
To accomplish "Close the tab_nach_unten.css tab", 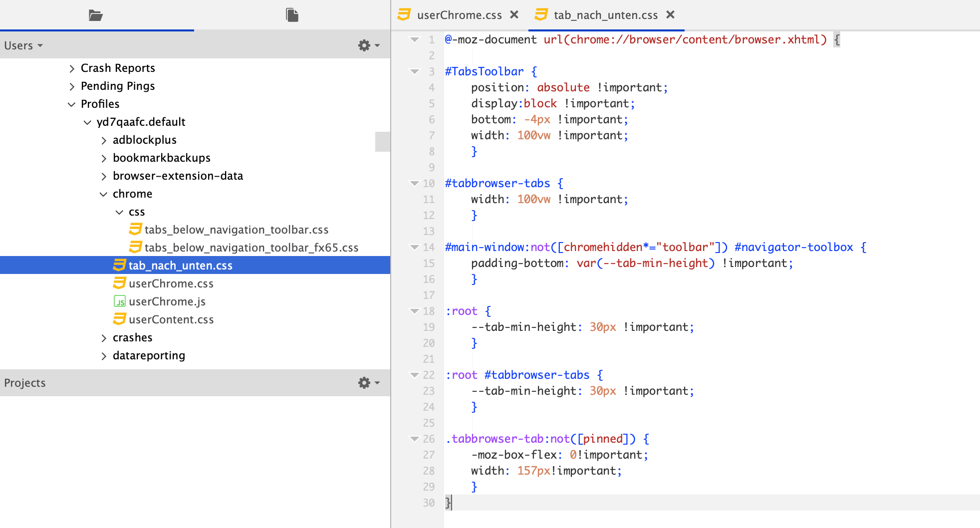I will 670,15.
